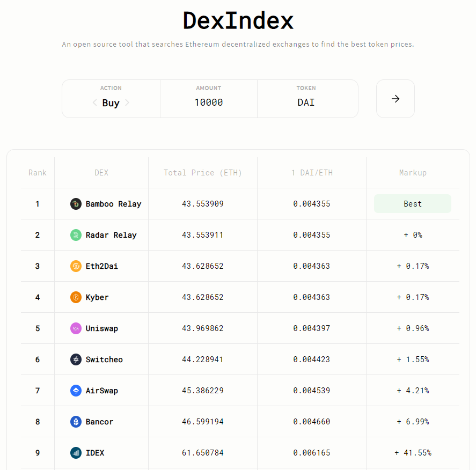The height and width of the screenshot is (470, 476).
Task: Click the total price 44.228941
Action: pos(202,359)
